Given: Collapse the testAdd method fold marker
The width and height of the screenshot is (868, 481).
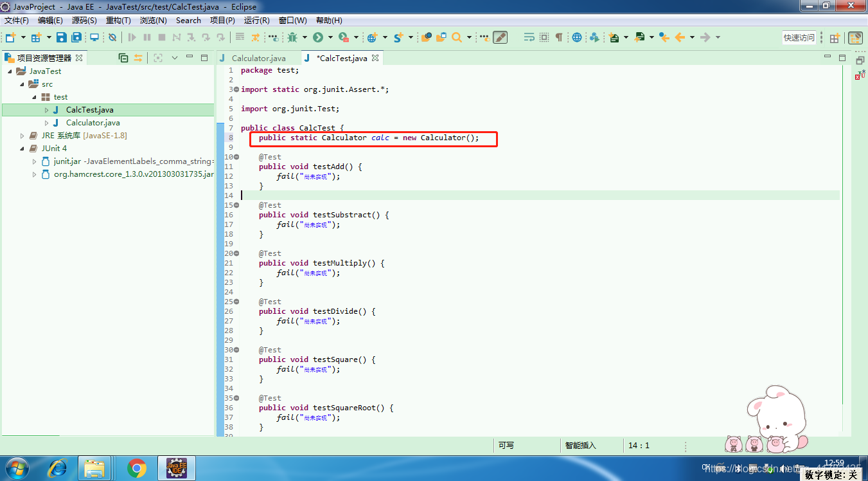Looking at the screenshot, I should pyautogui.click(x=236, y=157).
